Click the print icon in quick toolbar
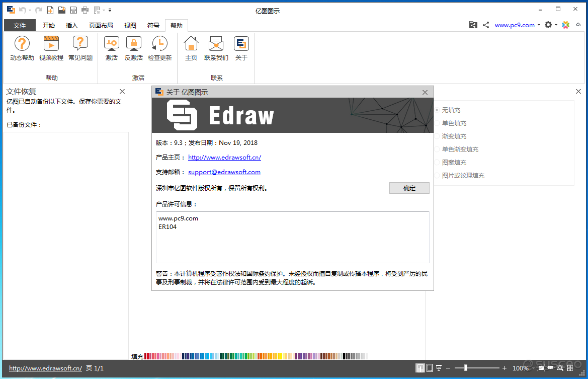Viewport: 588px width, 379px height. point(85,10)
